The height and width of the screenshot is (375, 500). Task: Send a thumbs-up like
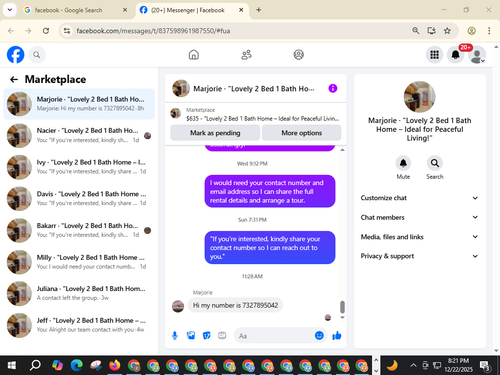pyautogui.click(x=337, y=335)
